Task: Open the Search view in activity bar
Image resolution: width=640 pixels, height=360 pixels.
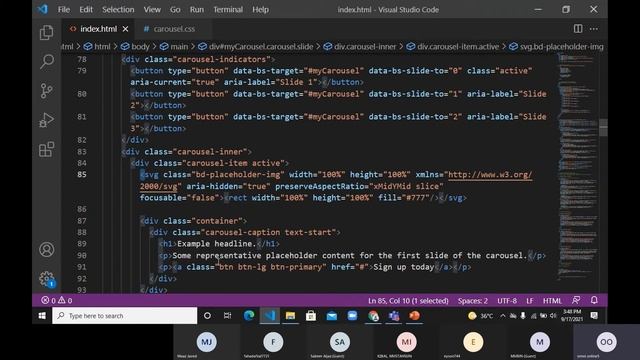Action: tap(47, 61)
